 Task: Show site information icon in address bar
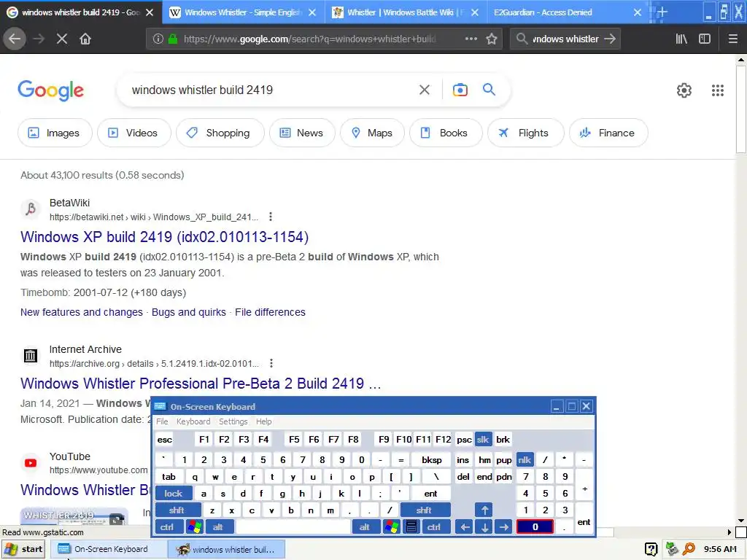(x=158, y=39)
